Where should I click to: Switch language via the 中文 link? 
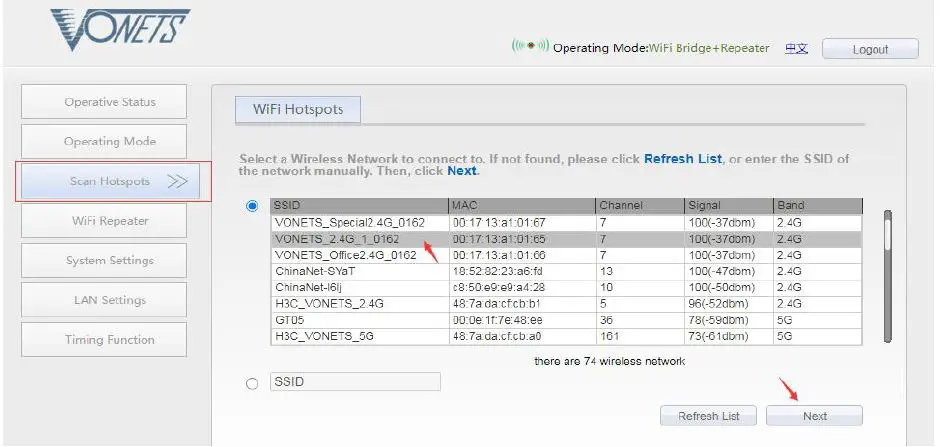click(x=796, y=49)
